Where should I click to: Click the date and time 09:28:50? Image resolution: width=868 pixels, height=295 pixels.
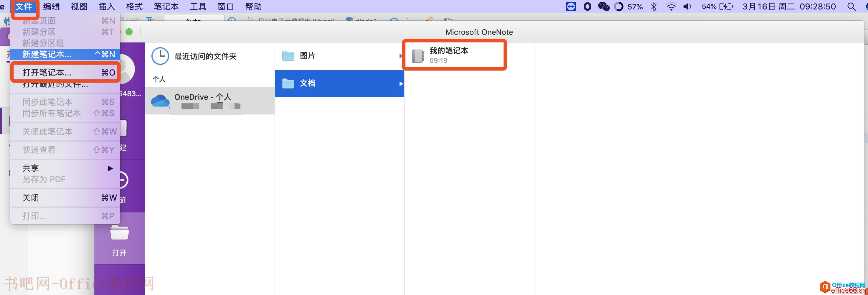coord(789,6)
